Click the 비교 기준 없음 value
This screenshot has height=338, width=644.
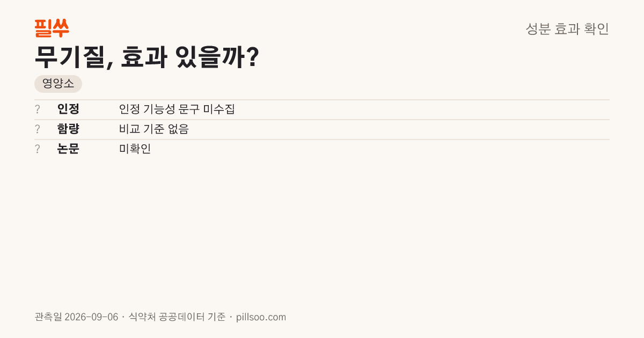(x=154, y=129)
